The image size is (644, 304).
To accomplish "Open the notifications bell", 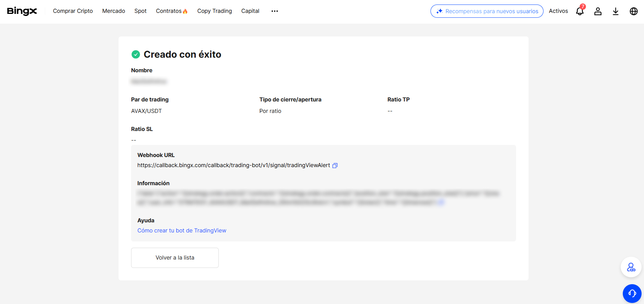I will tap(580, 11).
